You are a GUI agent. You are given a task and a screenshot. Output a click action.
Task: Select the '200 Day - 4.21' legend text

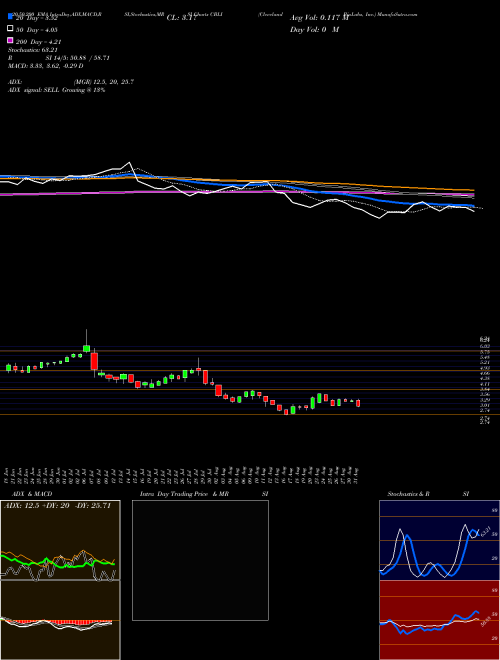pos(38,42)
